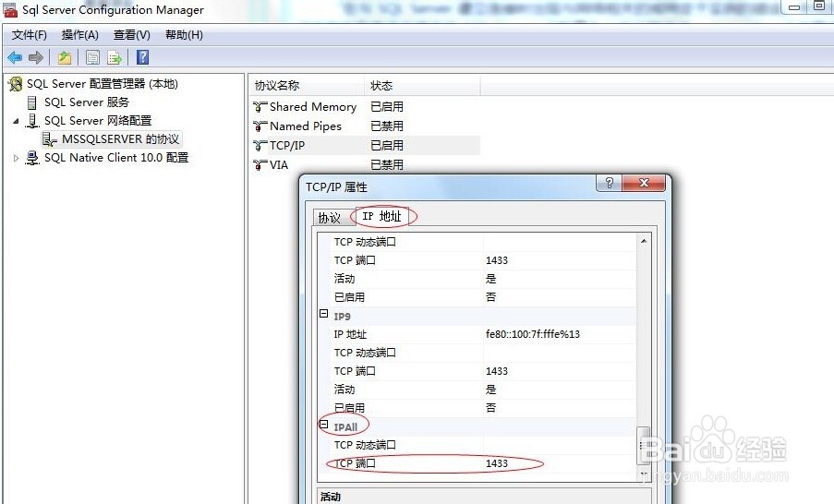Image resolution: width=834 pixels, height=504 pixels.
Task: Click the 已禁用 status of VIA
Action: (387, 165)
